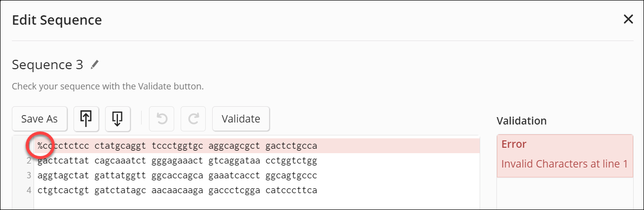Click the Sequence 3 name heading

tap(49, 65)
